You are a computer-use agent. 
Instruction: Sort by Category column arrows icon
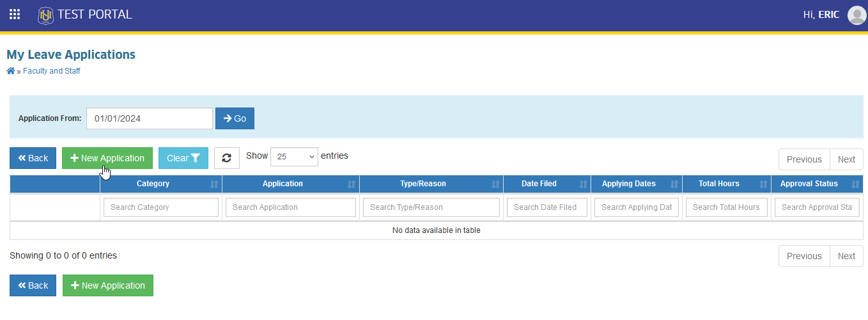point(214,184)
